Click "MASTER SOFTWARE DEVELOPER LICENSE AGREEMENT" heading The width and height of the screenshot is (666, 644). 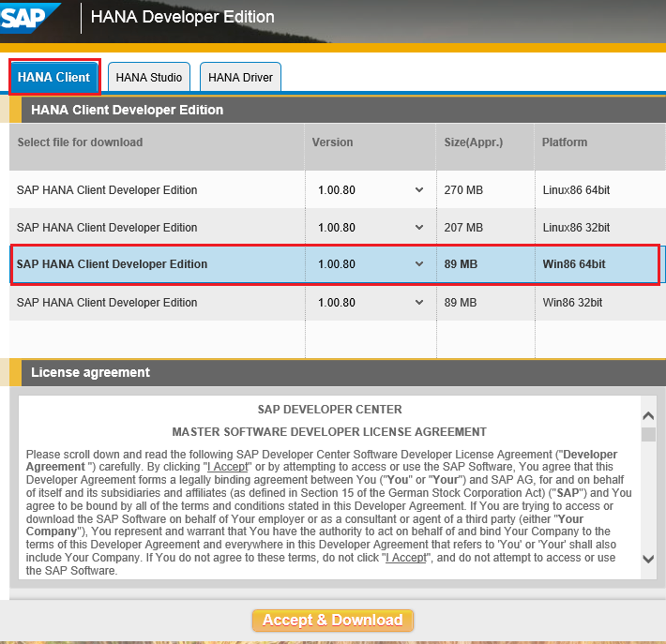(x=329, y=432)
